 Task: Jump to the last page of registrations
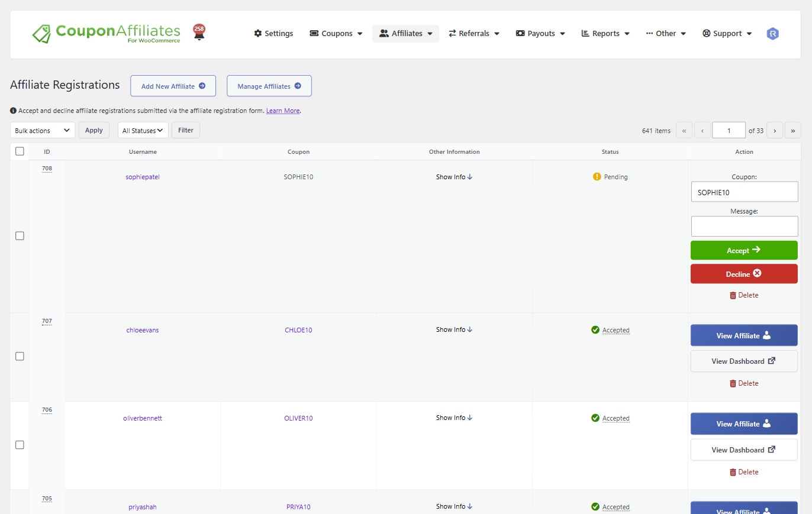coord(793,130)
